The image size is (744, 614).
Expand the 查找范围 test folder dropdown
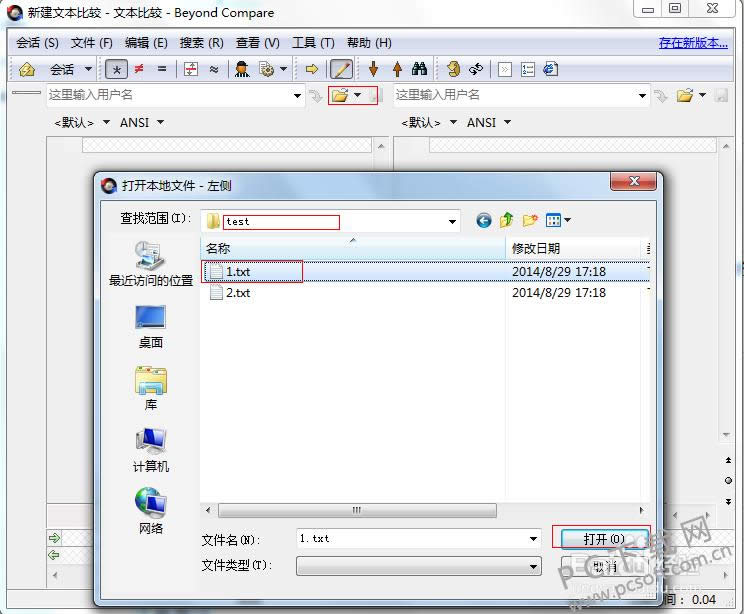(452, 222)
